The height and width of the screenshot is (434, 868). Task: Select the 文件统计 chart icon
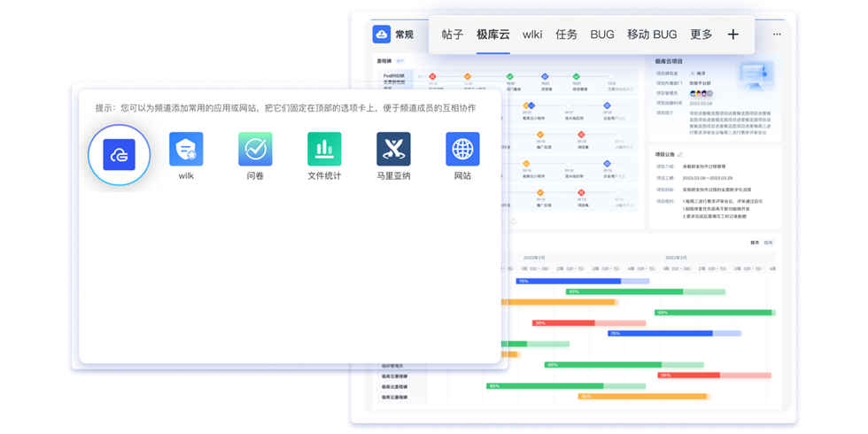[324, 150]
